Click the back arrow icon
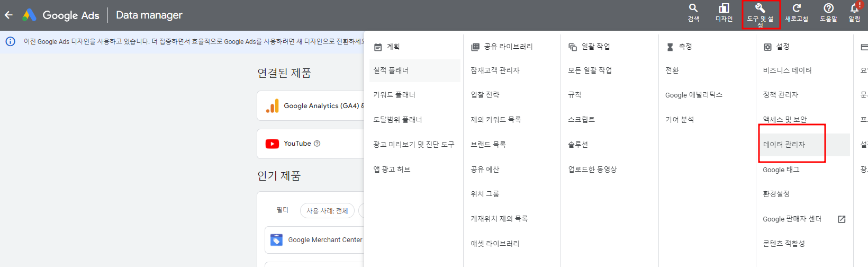Screen dimensions: 868x267 [8, 15]
